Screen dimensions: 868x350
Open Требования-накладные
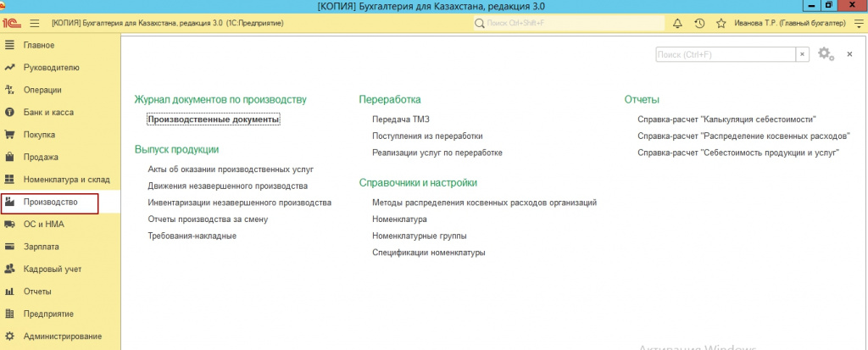tap(192, 236)
